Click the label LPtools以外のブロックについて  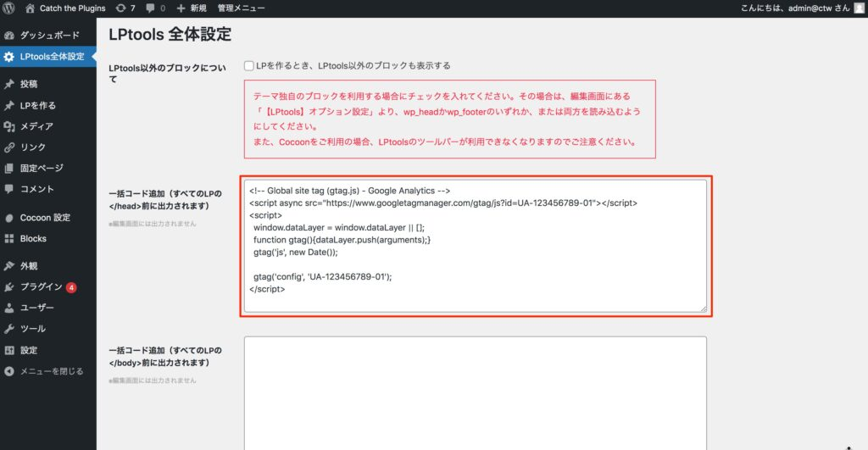click(x=167, y=74)
